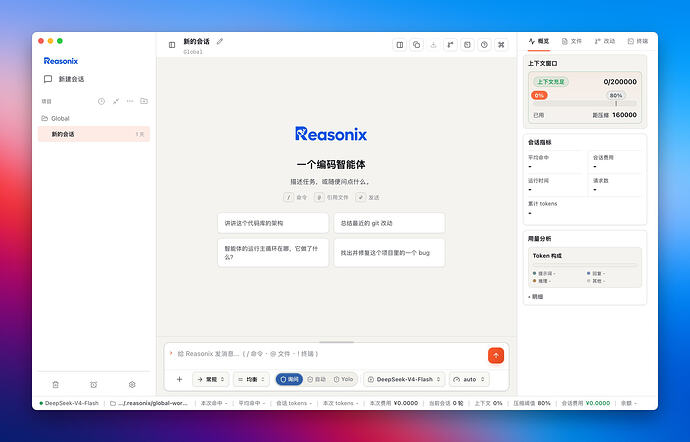Click the orange send arrow button
Viewport: 690px width, 442px height.
click(496, 356)
